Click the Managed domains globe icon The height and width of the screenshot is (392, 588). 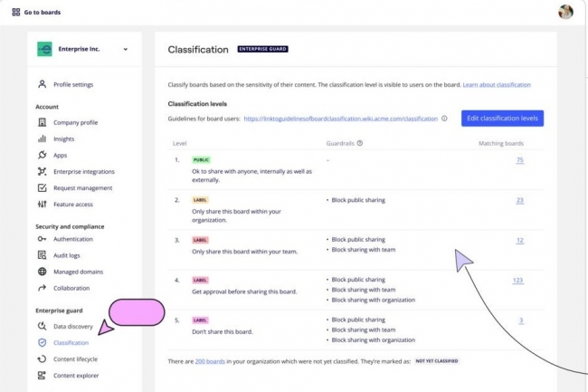tap(43, 272)
